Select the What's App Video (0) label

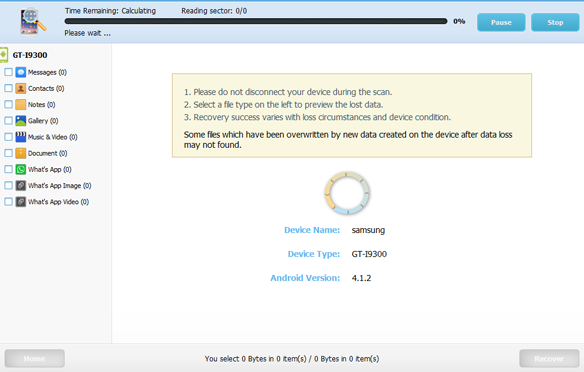click(x=58, y=202)
